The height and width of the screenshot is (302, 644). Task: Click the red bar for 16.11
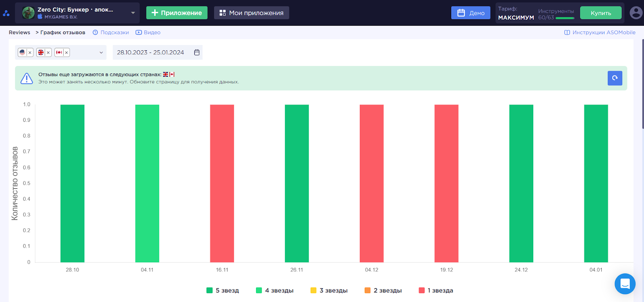pos(222,183)
